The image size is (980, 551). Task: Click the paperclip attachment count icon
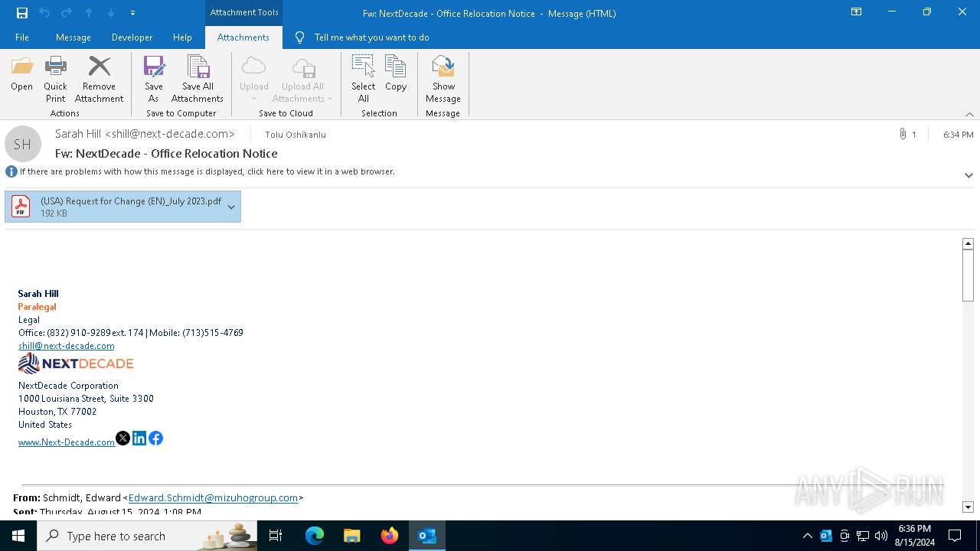[903, 134]
